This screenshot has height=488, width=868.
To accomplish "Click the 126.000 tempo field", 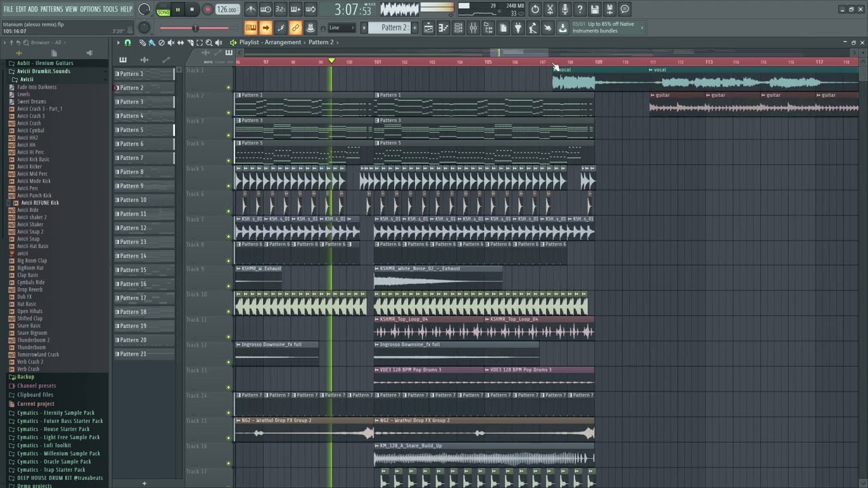I will click(227, 10).
